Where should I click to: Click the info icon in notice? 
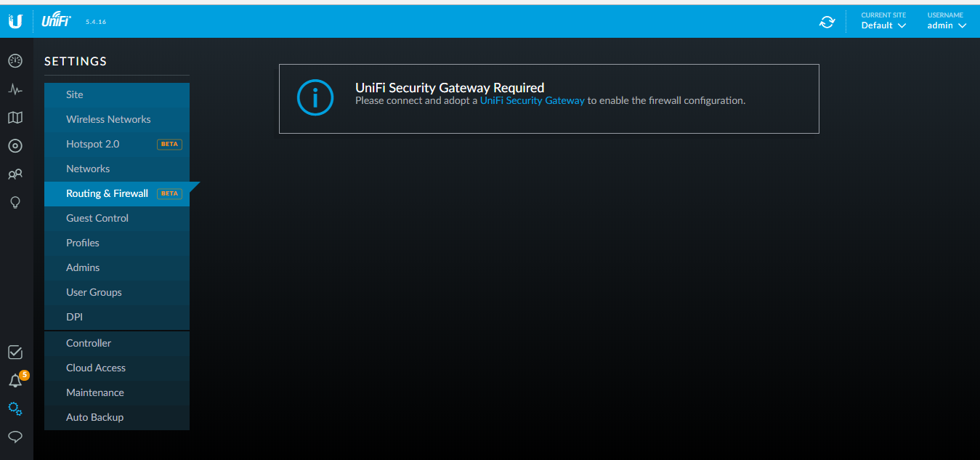pos(315,97)
